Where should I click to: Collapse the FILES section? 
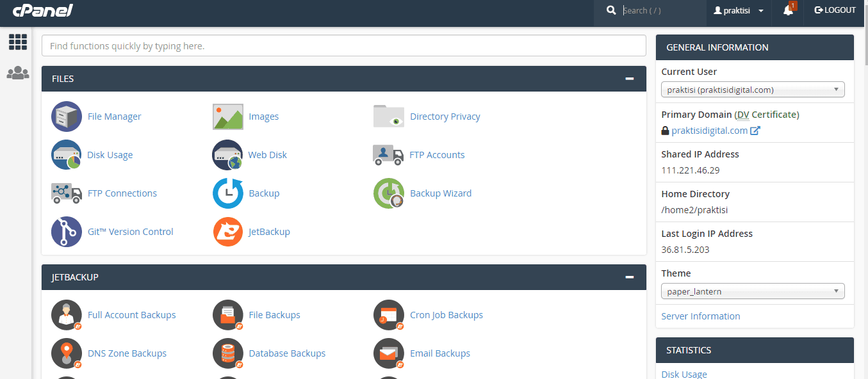pyautogui.click(x=630, y=79)
